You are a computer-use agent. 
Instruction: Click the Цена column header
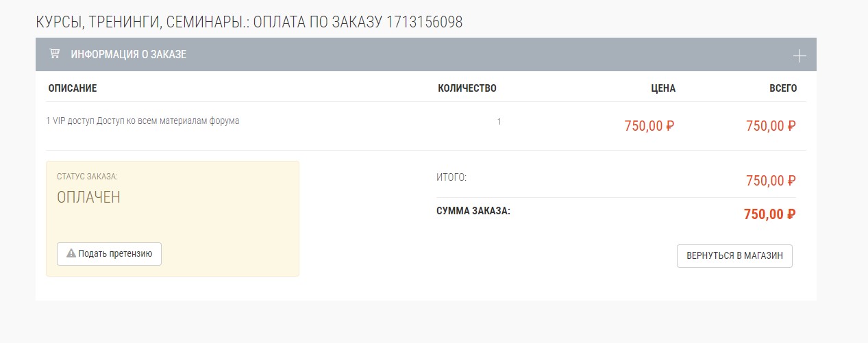[x=663, y=88]
